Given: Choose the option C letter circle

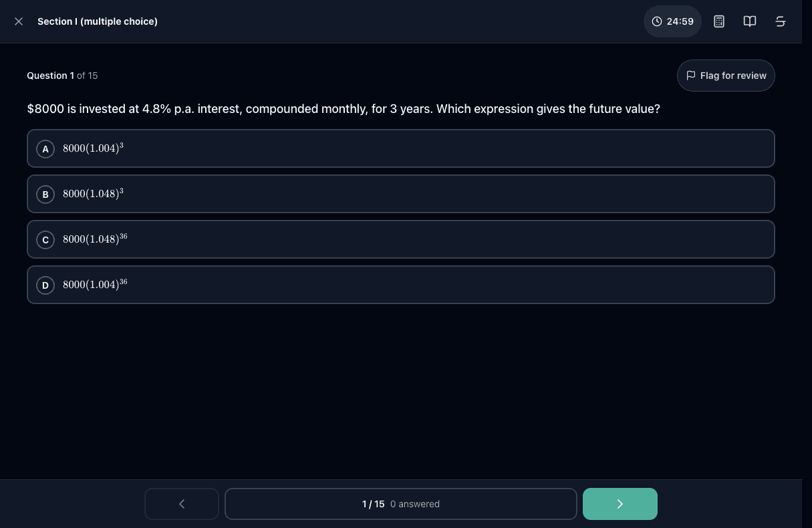Looking at the screenshot, I should click(45, 240).
